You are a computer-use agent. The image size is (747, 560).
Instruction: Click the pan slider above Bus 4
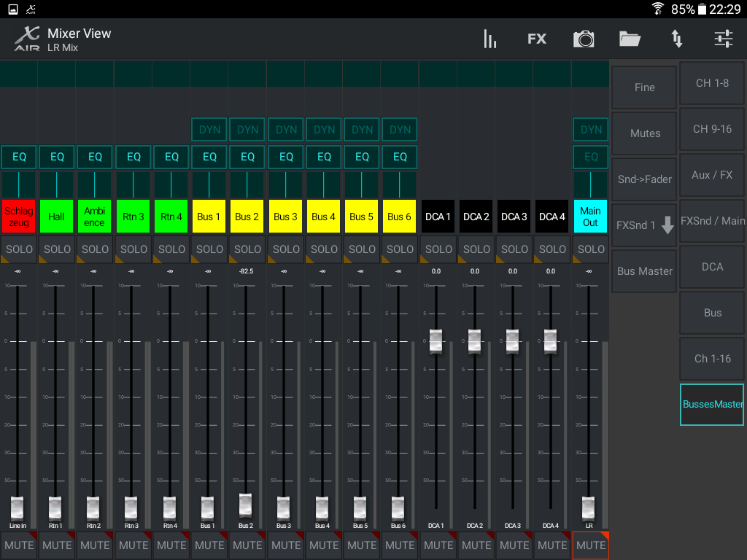(323, 184)
